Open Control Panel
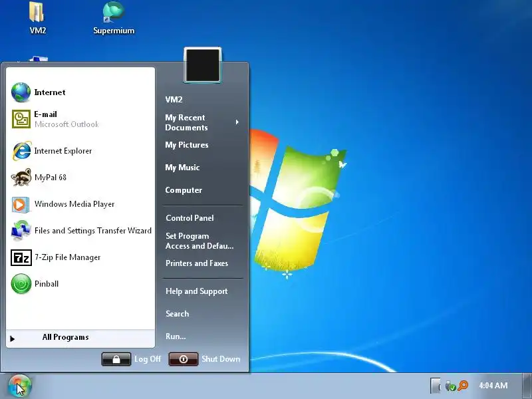The width and height of the screenshot is (532, 399). 190,218
